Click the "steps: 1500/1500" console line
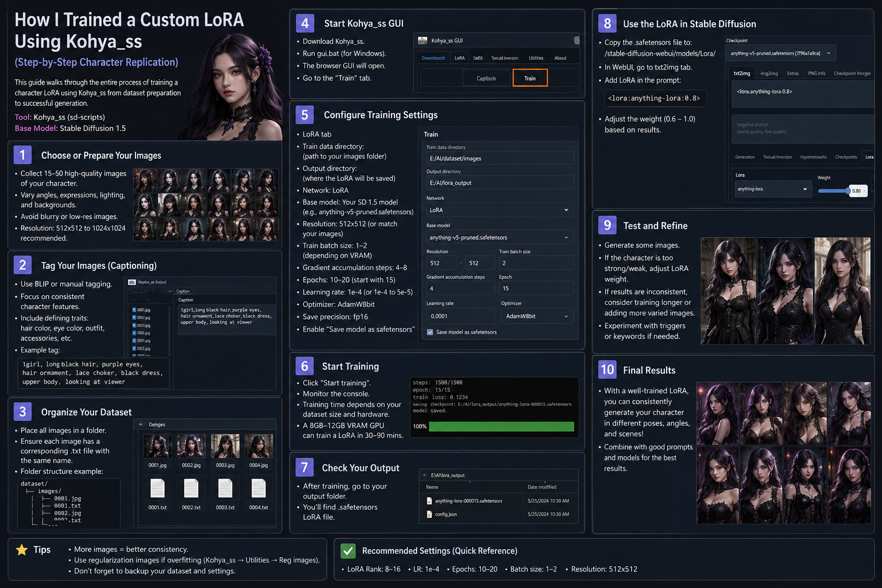This screenshot has height=588, width=882. click(438, 382)
